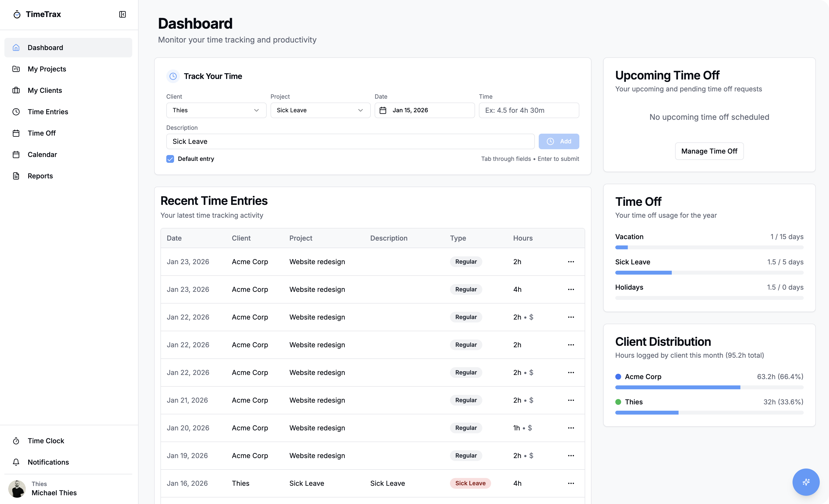This screenshot has width=829, height=504.
Task: Click the Manage Time Off button
Action: (x=709, y=151)
